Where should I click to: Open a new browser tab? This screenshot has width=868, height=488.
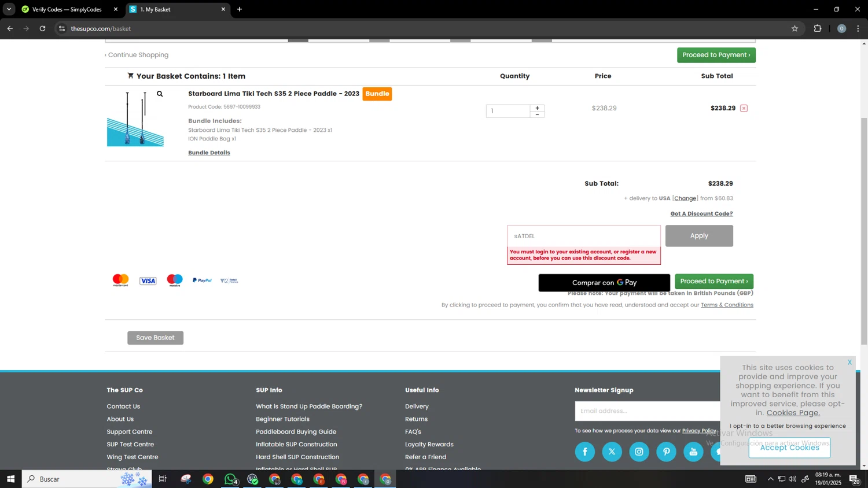click(x=240, y=9)
